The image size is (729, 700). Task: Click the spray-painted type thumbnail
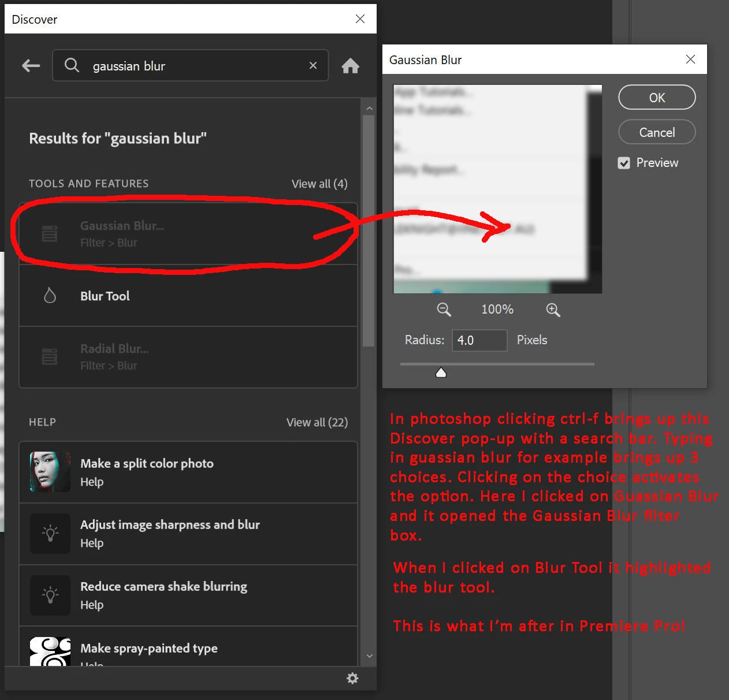[x=50, y=651]
